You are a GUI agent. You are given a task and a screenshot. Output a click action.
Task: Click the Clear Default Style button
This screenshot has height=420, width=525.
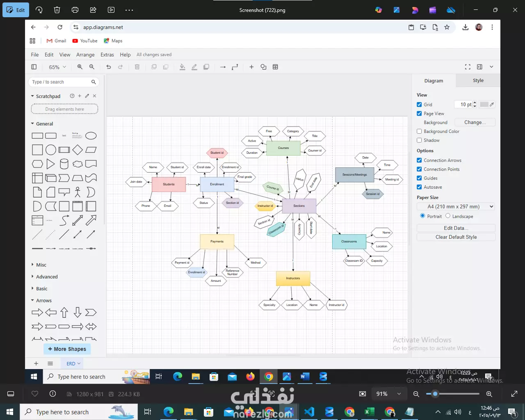coord(456,237)
